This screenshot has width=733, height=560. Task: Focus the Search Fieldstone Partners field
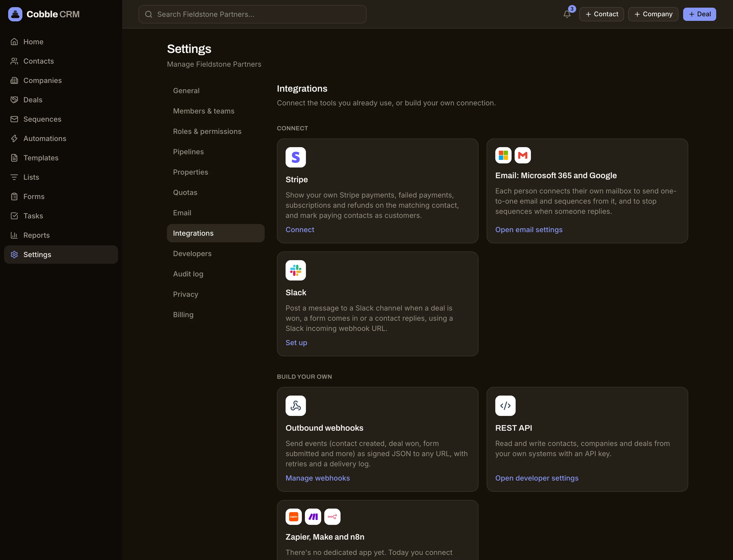(252, 14)
